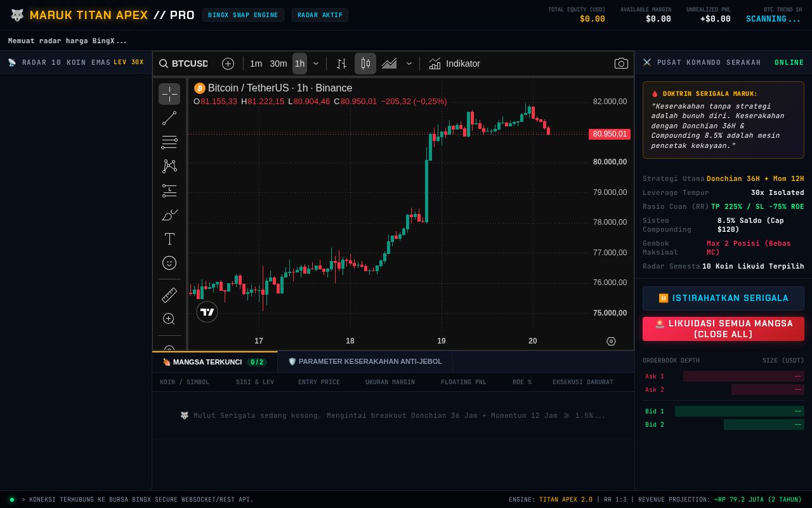The width and height of the screenshot is (812, 508).
Task: Click the current price label 80.950,01
Action: (x=610, y=134)
